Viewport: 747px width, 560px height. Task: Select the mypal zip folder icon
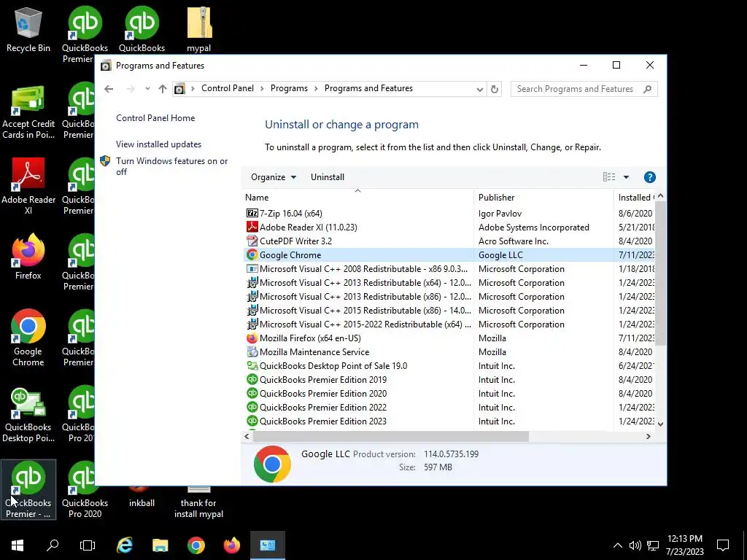[198, 29]
